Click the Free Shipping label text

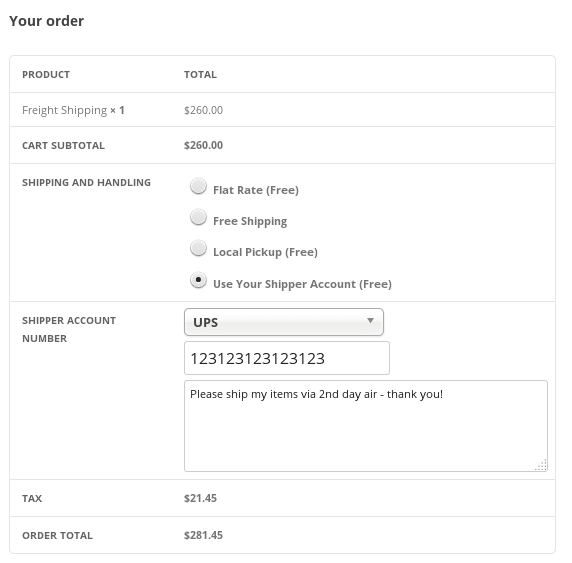pyautogui.click(x=250, y=221)
